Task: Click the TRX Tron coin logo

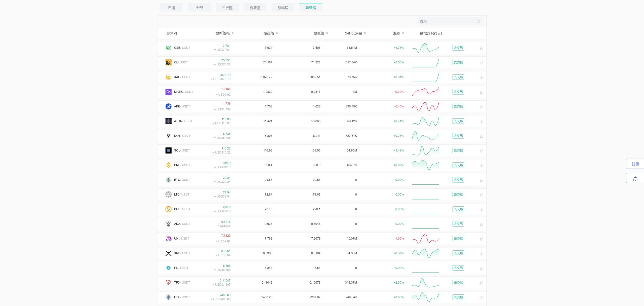Action: coord(168,282)
